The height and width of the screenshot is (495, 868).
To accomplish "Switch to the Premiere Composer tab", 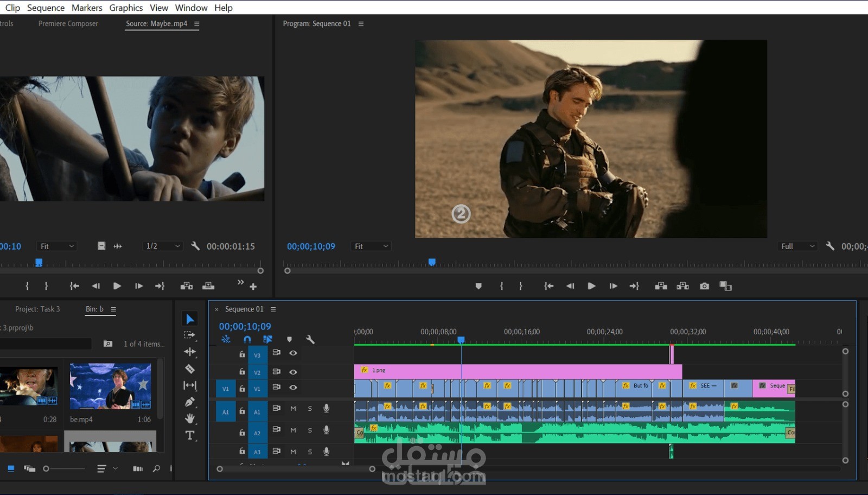I will click(68, 24).
